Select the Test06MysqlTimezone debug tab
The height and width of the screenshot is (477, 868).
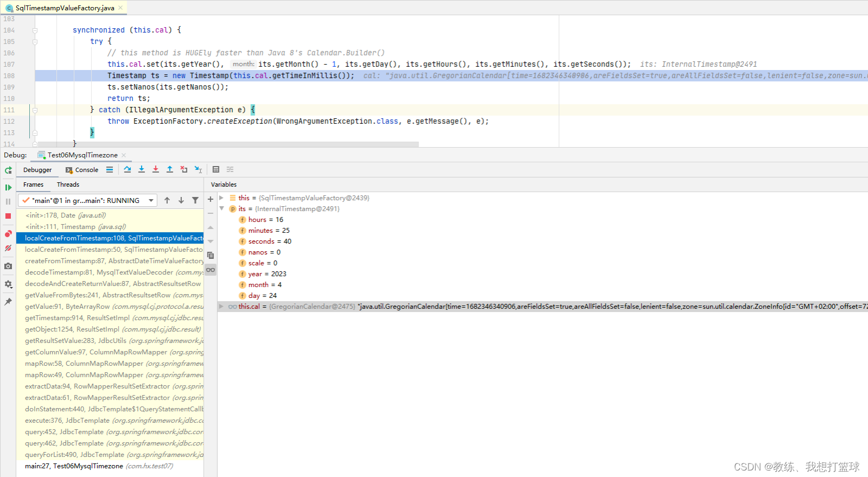coord(83,155)
